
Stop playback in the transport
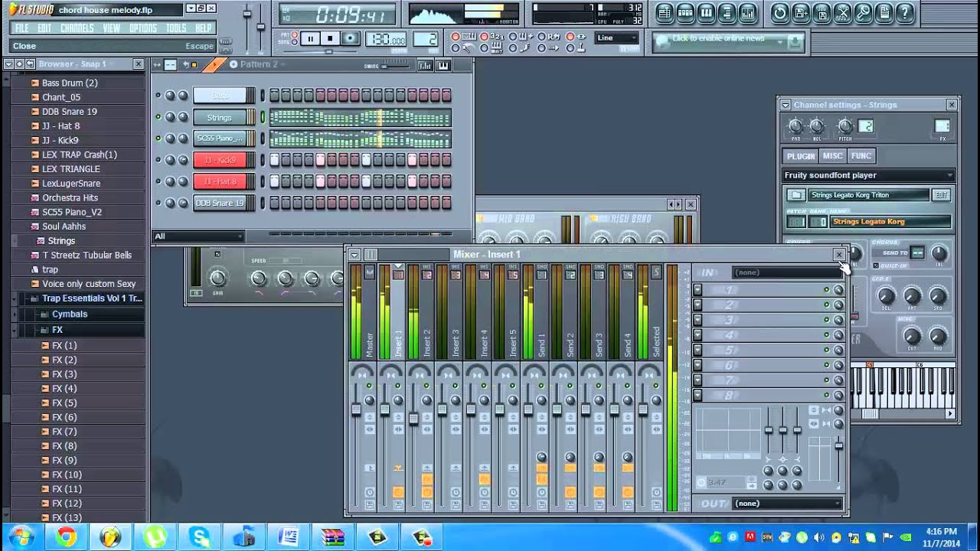330,39
